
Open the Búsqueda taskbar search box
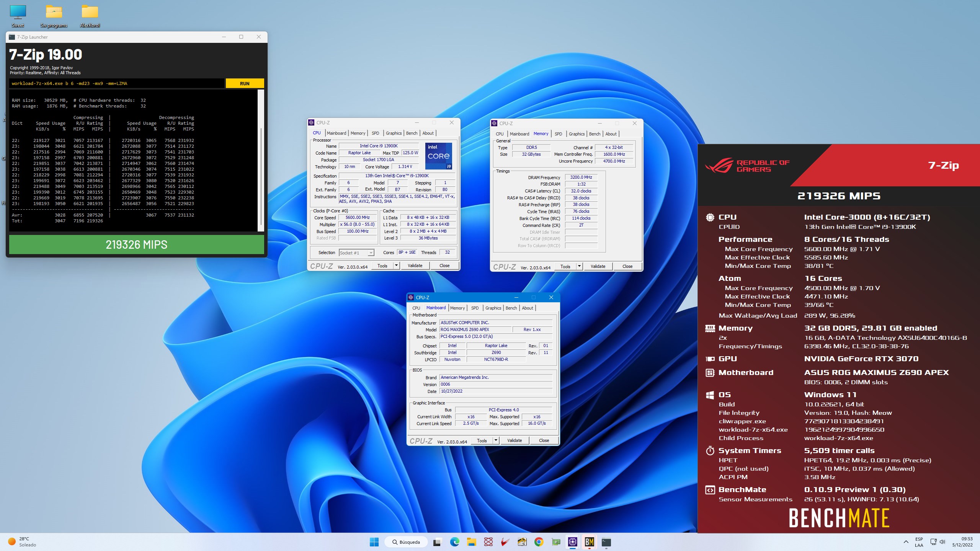tap(406, 542)
